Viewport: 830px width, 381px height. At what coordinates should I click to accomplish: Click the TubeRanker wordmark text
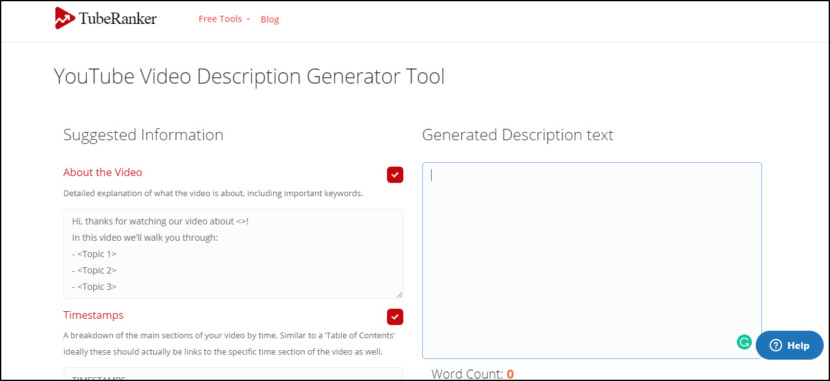118,19
